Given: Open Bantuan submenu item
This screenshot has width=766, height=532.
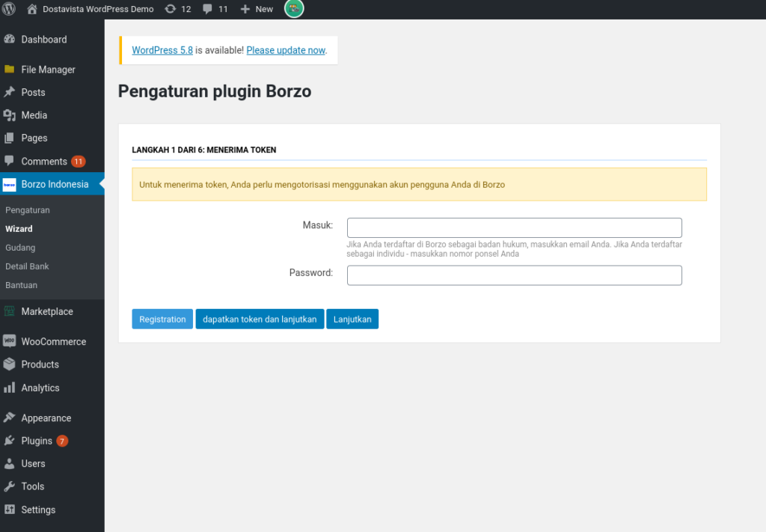Looking at the screenshot, I should pyautogui.click(x=21, y=285).
